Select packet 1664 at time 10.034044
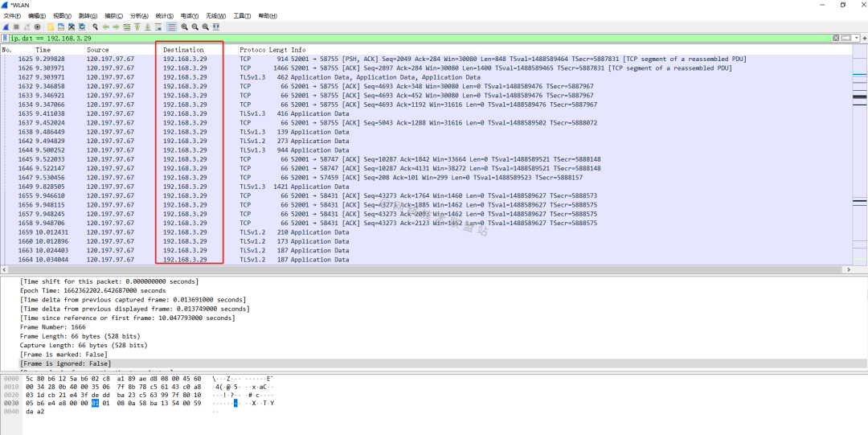Viewport: 868px width, 435px height. click(426, 260)
